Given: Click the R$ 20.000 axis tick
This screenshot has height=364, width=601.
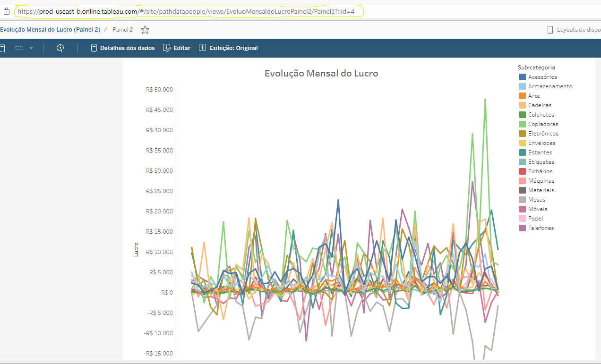Looking at the screenshot, I should [x=160, y=211].
